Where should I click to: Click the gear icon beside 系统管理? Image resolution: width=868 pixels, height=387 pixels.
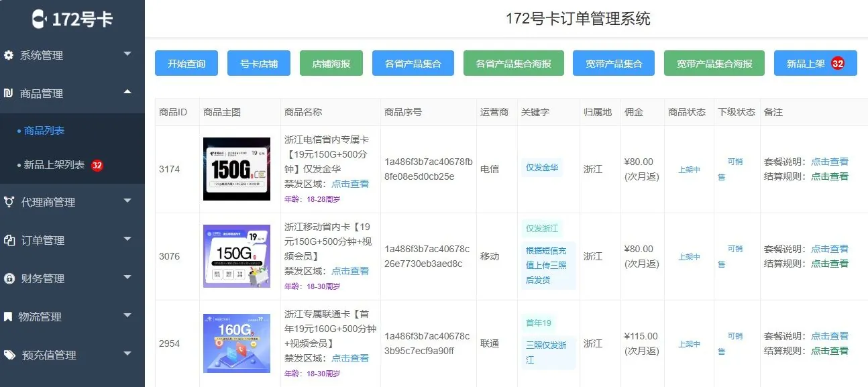click(9, 56)
